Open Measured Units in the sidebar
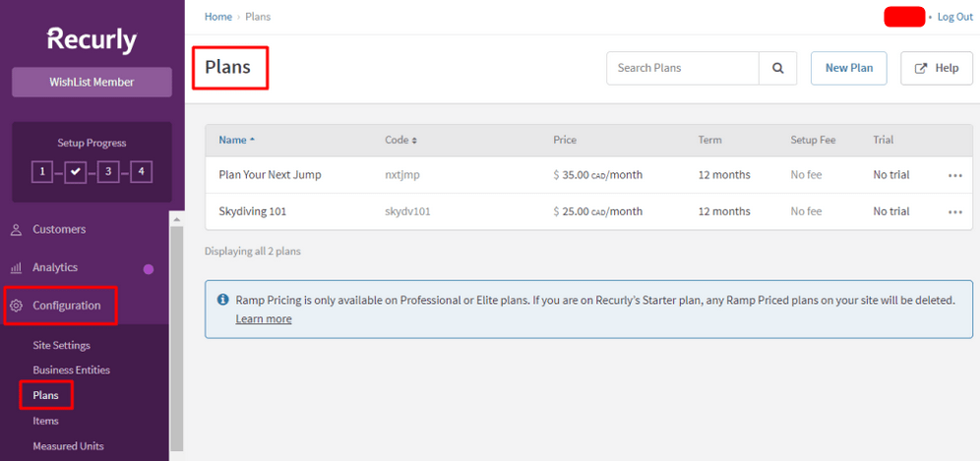980x461 pixels. [x=68, y=446]
